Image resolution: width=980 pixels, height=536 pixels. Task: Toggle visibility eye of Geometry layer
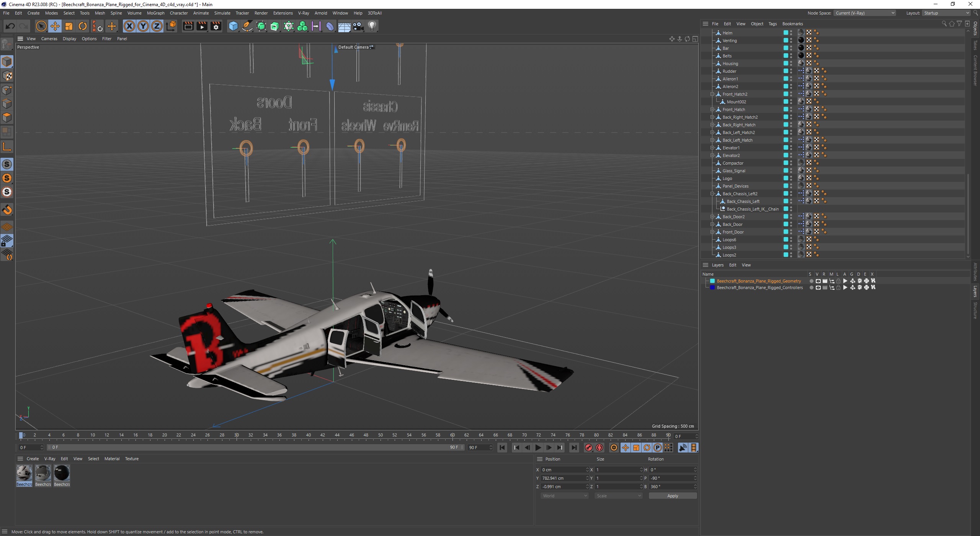click(818, 281)
